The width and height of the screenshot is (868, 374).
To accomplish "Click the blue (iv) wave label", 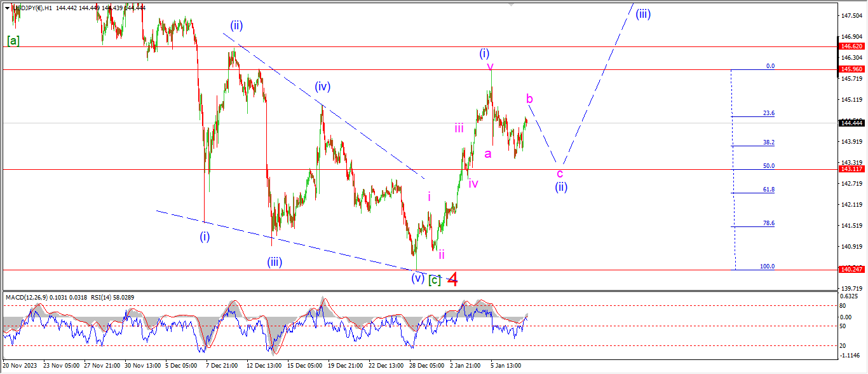I will click(x=322, y=87).
